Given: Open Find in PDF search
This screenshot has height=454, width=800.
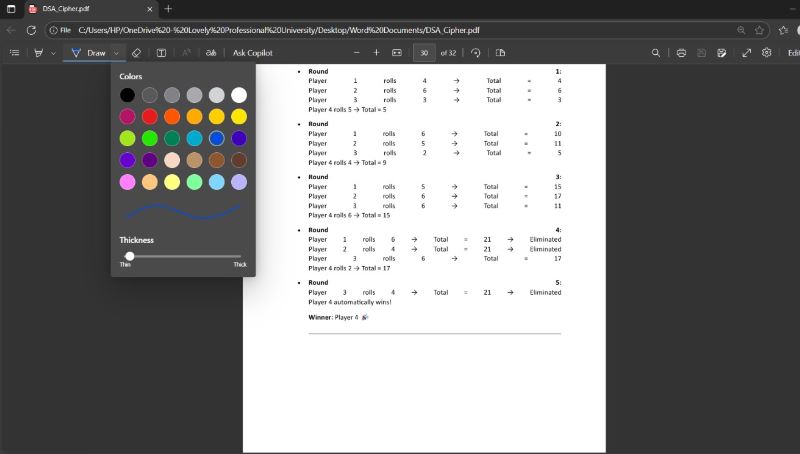Looking at the screenshot, I should 656,53.
